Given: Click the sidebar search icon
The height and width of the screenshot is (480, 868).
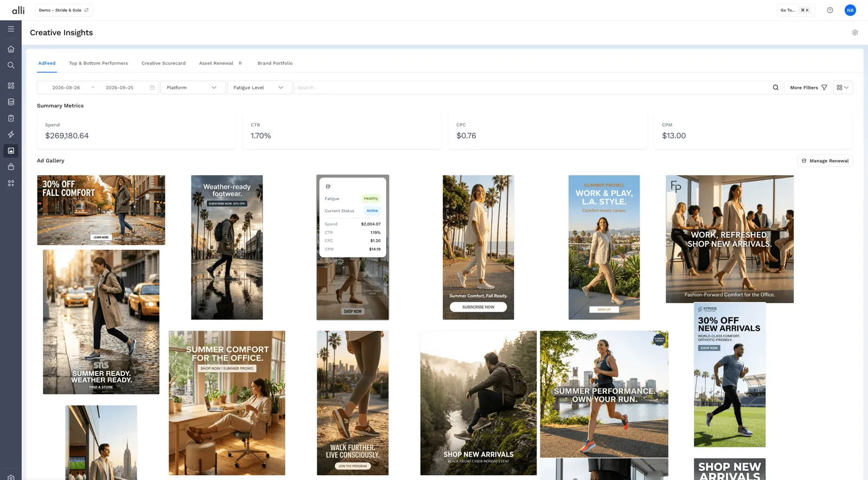Looking at the screenshot, I should coord(11,65).
